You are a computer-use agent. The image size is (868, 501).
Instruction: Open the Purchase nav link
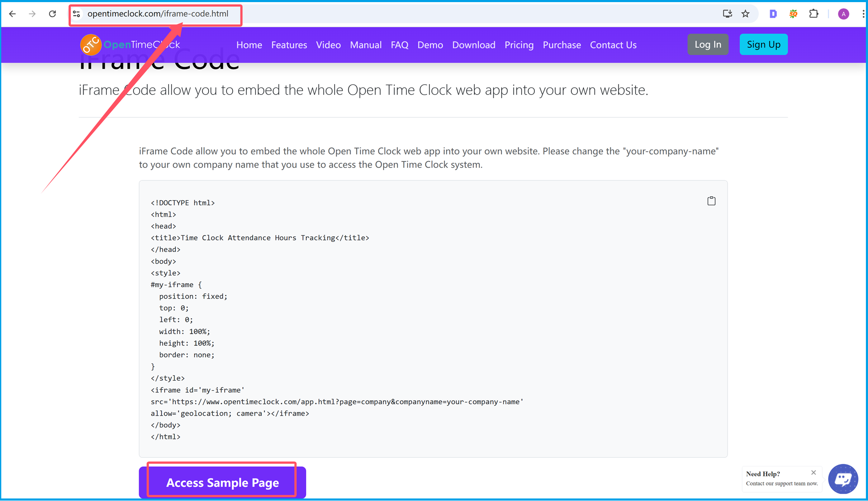[x=561, y=45]
